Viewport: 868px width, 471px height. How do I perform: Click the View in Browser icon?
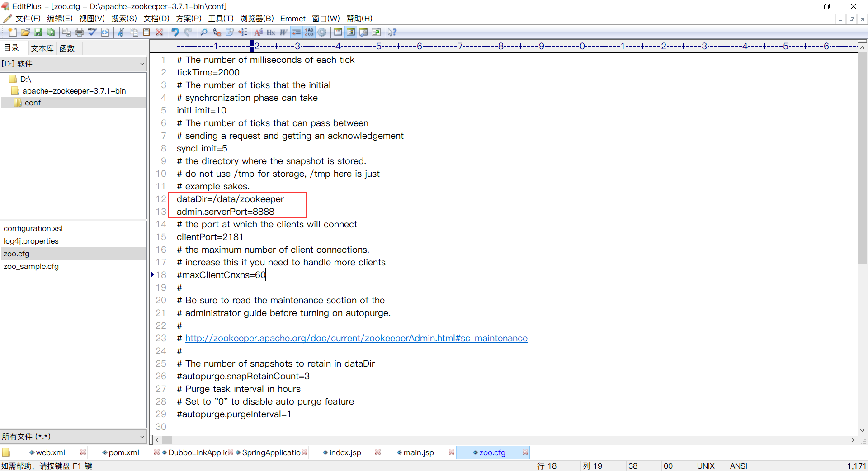pos(105,32)
